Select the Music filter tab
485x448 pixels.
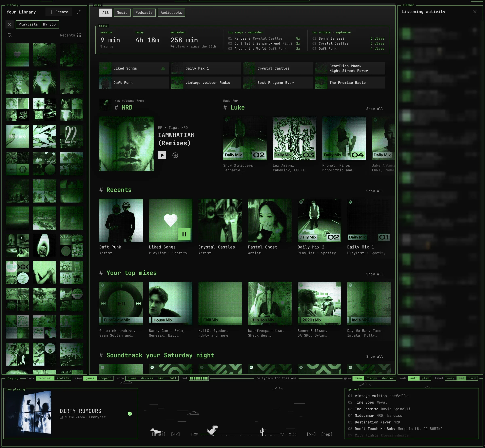122,13
